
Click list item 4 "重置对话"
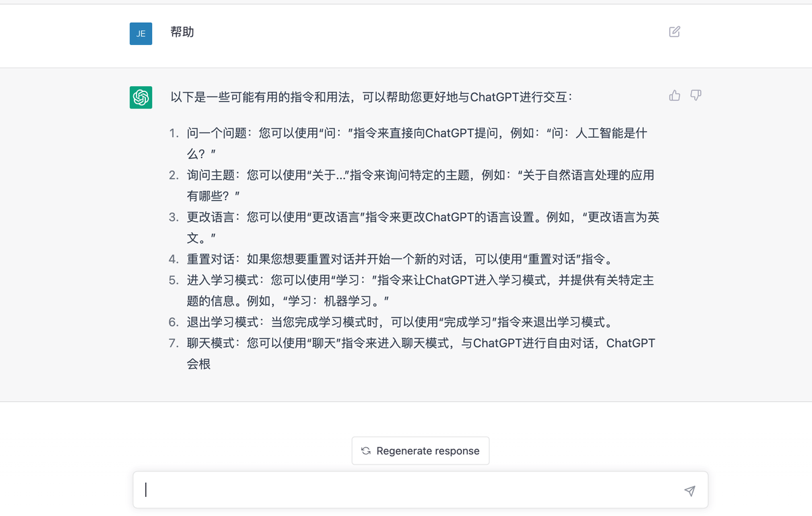point(400,259)
